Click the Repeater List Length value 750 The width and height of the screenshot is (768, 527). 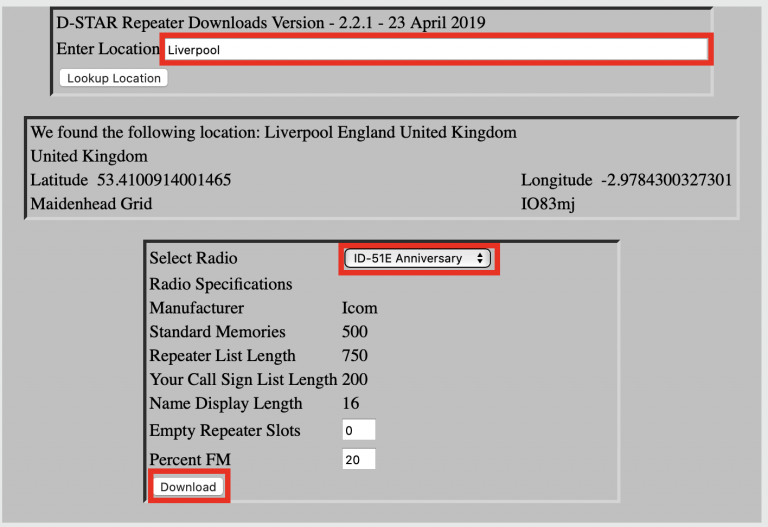tap(354, 356)
